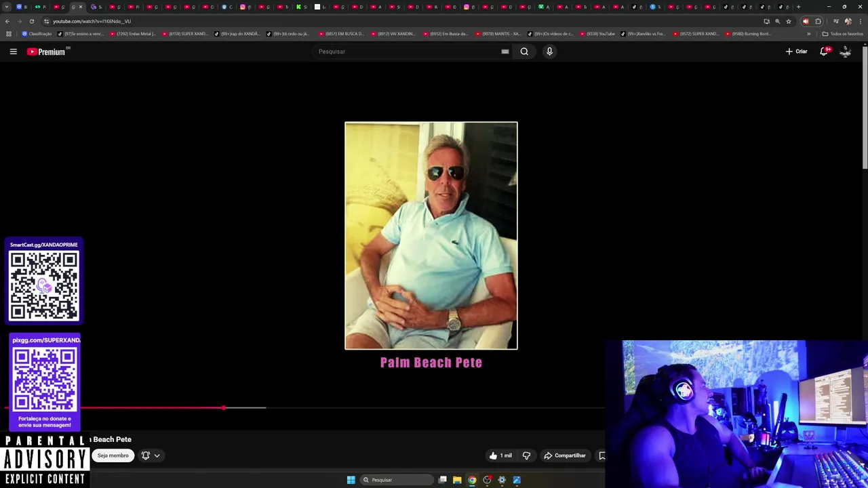Open a new browser tab with plus

tap(798, 7)
